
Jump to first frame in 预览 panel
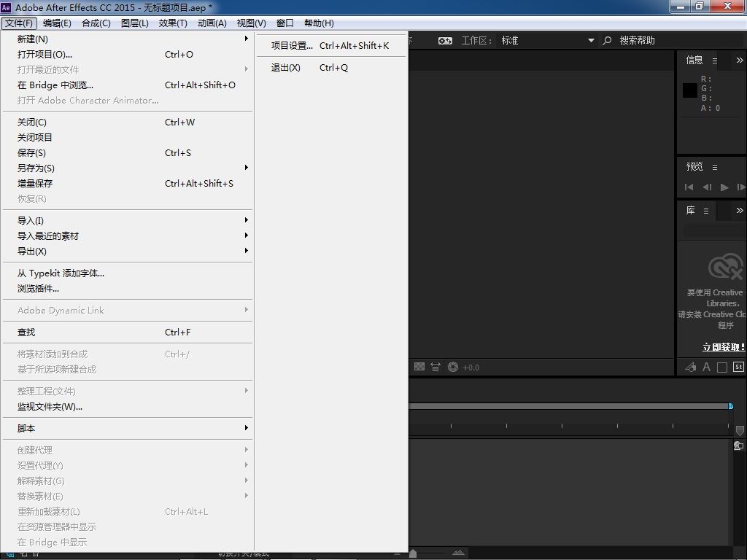coord(689,187)
